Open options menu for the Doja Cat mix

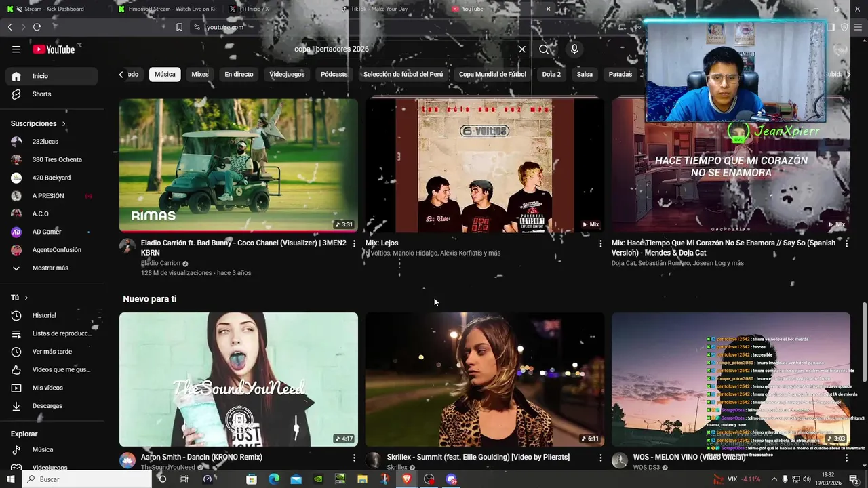click(846, 243)
